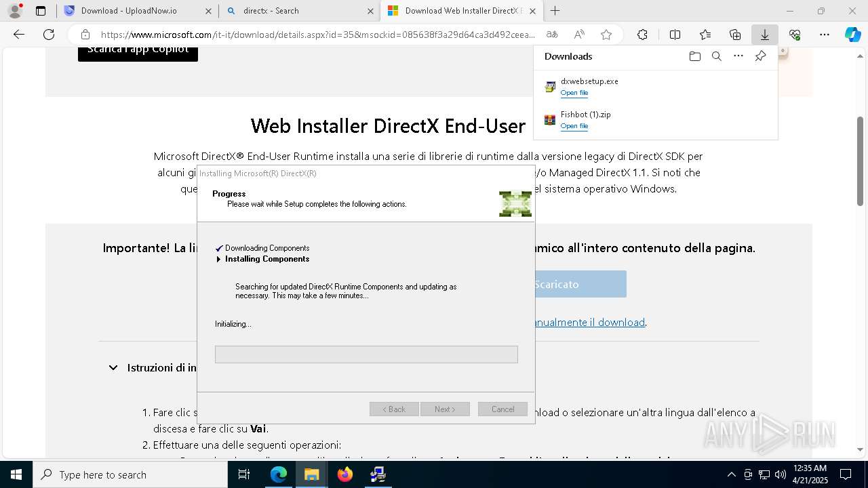
Task: Click the manual download link
Action: (x=590, y=323)
